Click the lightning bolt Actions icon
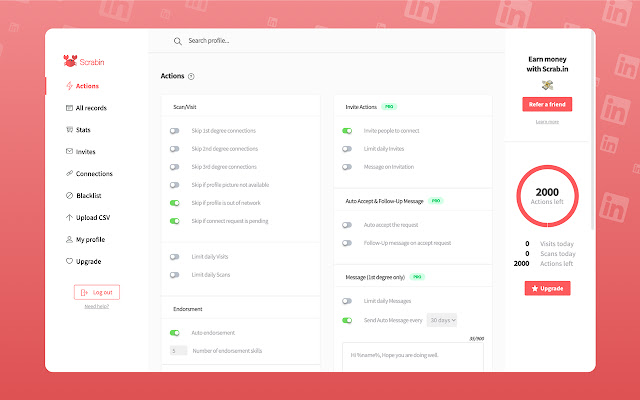The height and width of the screenshot is (400, 640). [69, 86]
